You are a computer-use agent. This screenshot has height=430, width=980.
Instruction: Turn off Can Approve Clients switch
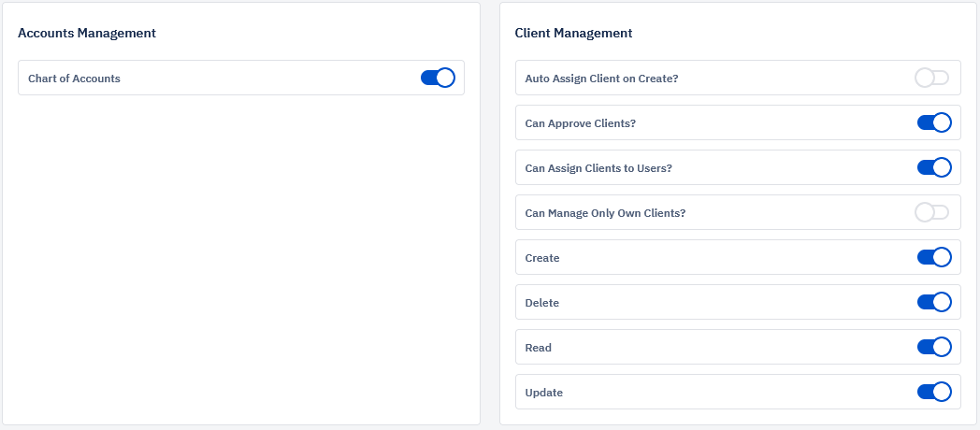(934, 122)
